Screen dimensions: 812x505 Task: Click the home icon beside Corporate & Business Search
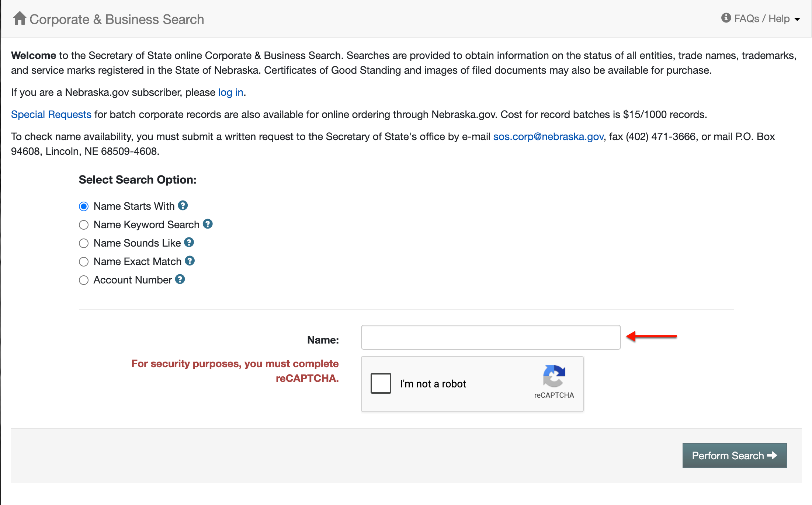(20, 18)
